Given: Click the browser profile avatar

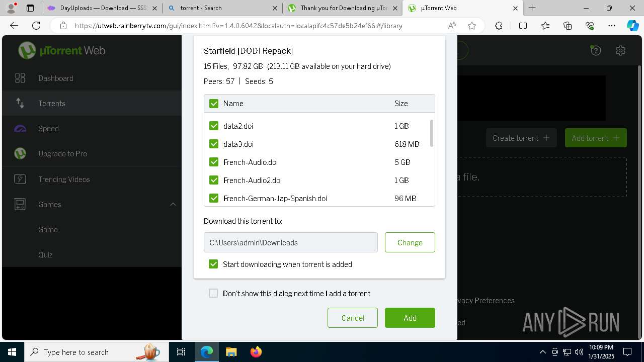Looking at the screenshot, I should click(x=11, y=8).
